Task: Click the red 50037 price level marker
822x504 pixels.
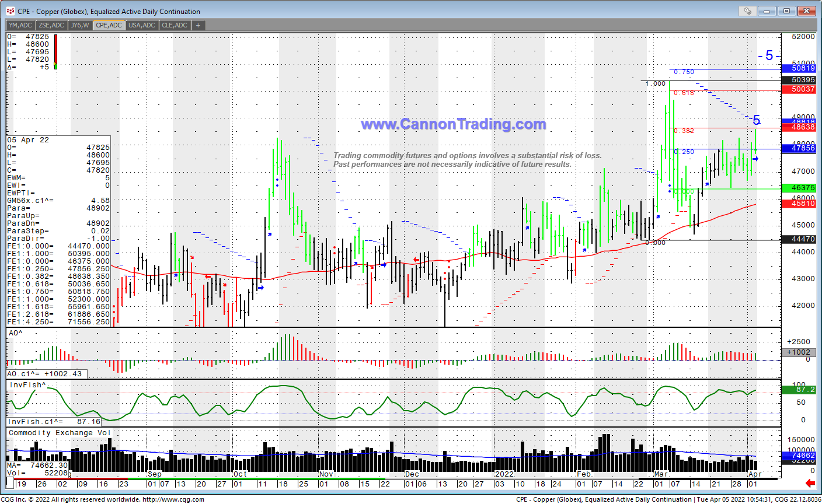Action: pos(803,89)
